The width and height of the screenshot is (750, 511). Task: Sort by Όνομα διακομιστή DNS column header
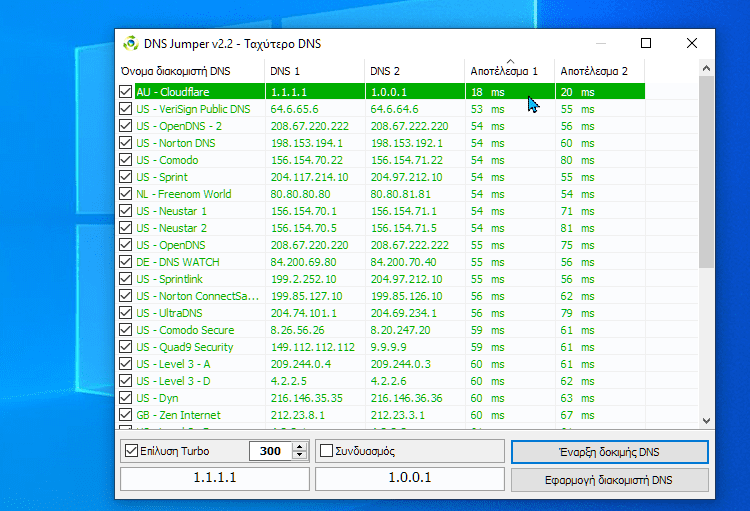click(x=190, y=71)
